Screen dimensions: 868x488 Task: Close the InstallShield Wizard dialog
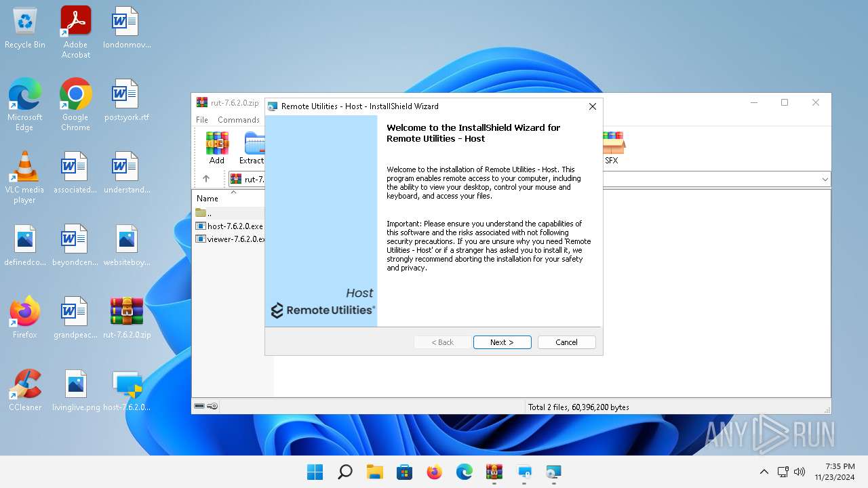tap(592, 106)
